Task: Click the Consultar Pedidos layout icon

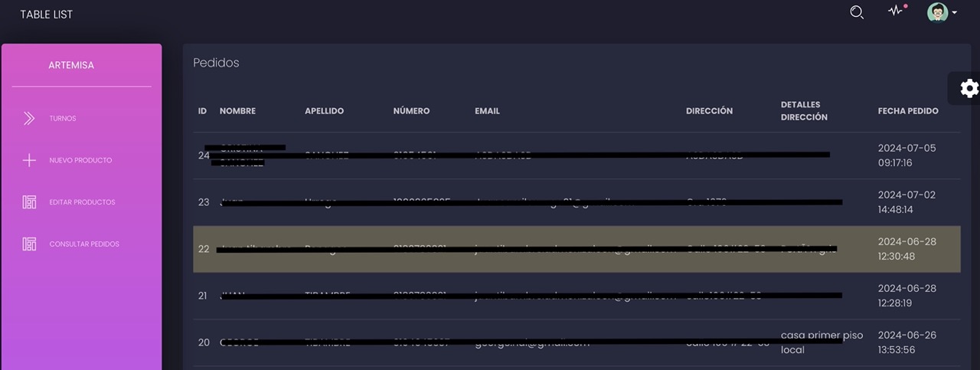Action: coord(29,244)
